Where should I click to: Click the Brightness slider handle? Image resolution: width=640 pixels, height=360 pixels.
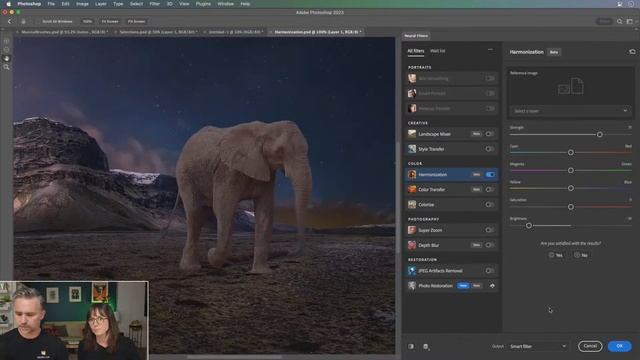click(529, 225)
